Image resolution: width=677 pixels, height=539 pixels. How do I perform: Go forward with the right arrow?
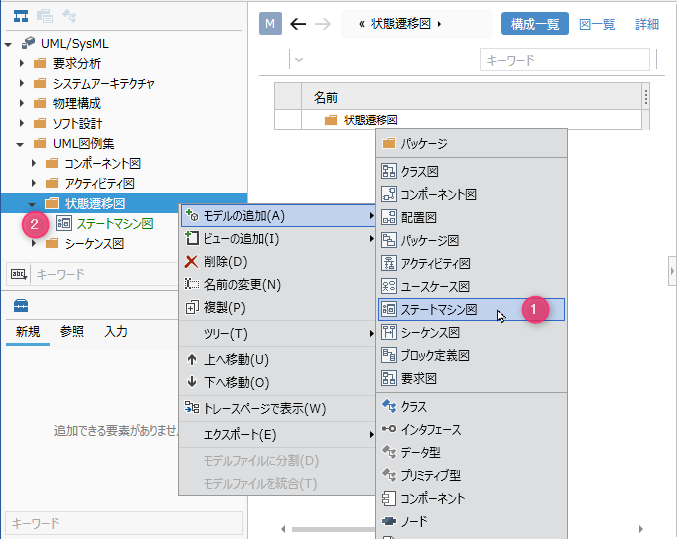[x=323, y=24]
